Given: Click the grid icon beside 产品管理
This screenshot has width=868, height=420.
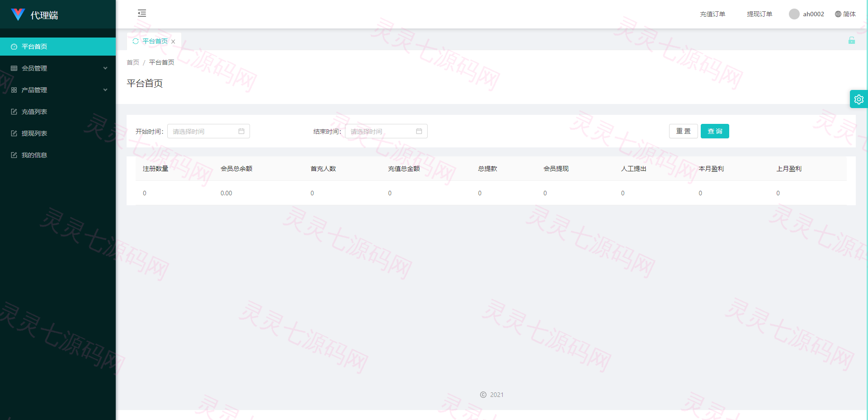Looking at the screenshot, I should tap(14, 90).
